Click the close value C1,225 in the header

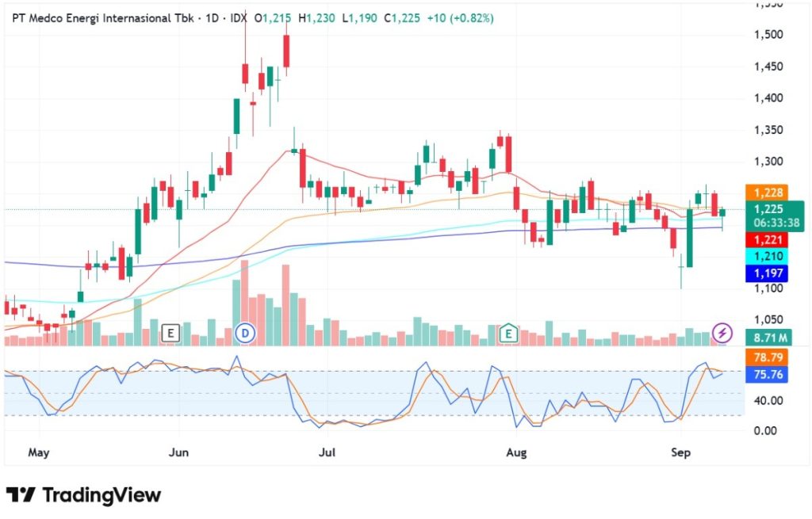[402, 19]
